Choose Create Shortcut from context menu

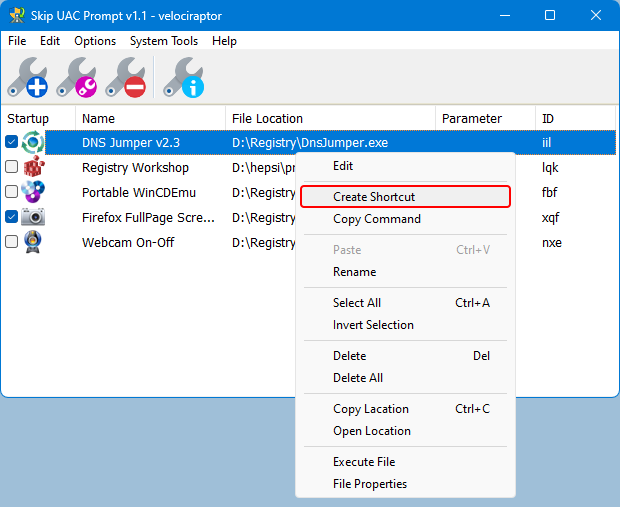(x=373, y=197)
